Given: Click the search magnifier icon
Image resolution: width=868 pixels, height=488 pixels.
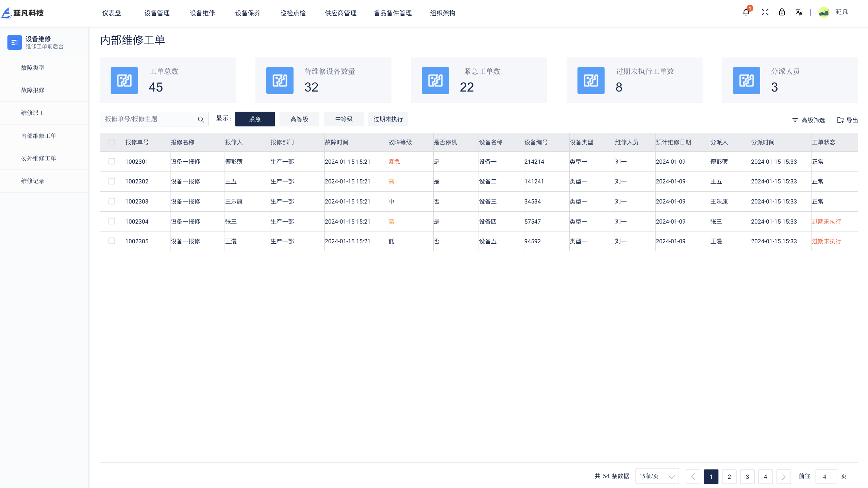Looking at the screenshot, I should click(201, 119).
